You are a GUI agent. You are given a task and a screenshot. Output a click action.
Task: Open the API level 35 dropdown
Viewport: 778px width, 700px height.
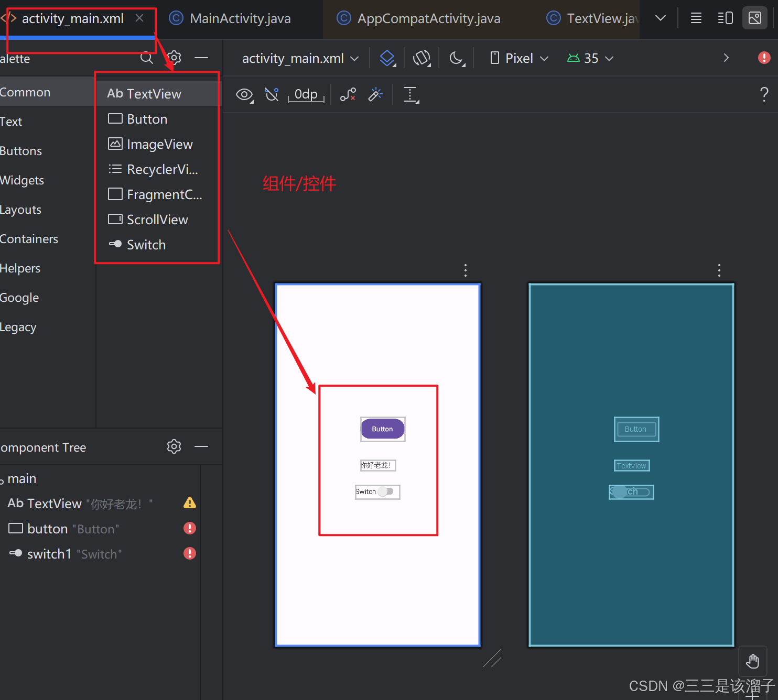[x=590, y=58]
